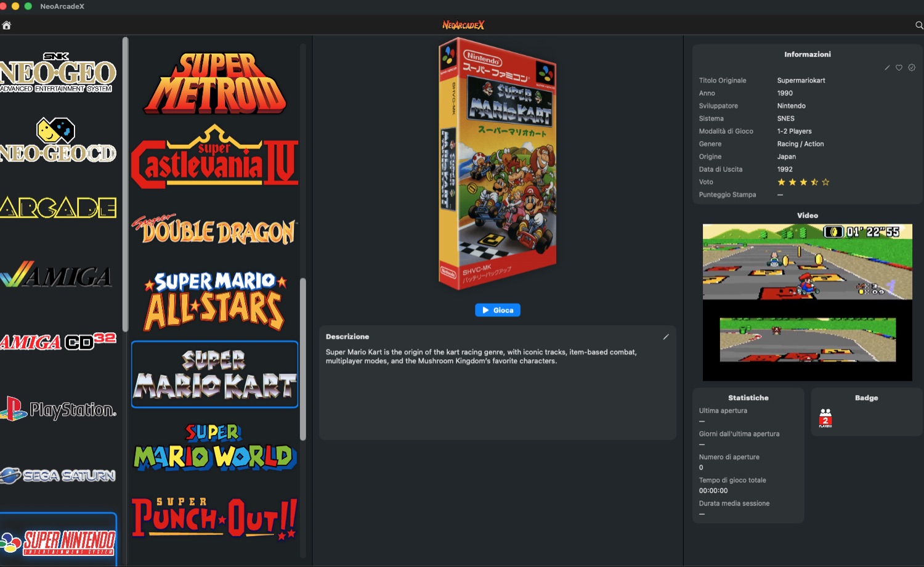Launch the game with the Gioca button
The height and width of the screenshot is (567, 924).
pyautogui.click(x=498, y=310)
